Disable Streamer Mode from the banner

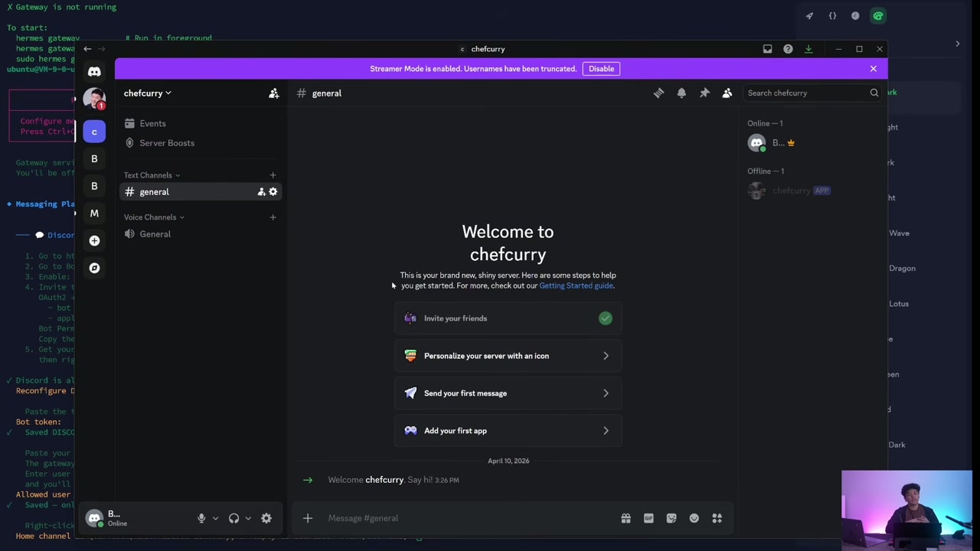tap(601, 69)
